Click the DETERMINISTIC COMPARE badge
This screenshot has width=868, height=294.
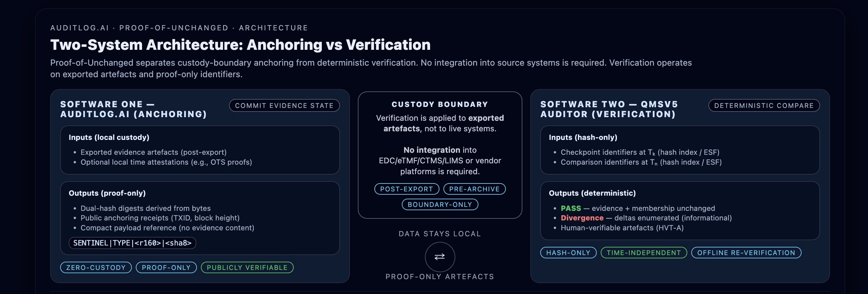[x=764, y=105]
